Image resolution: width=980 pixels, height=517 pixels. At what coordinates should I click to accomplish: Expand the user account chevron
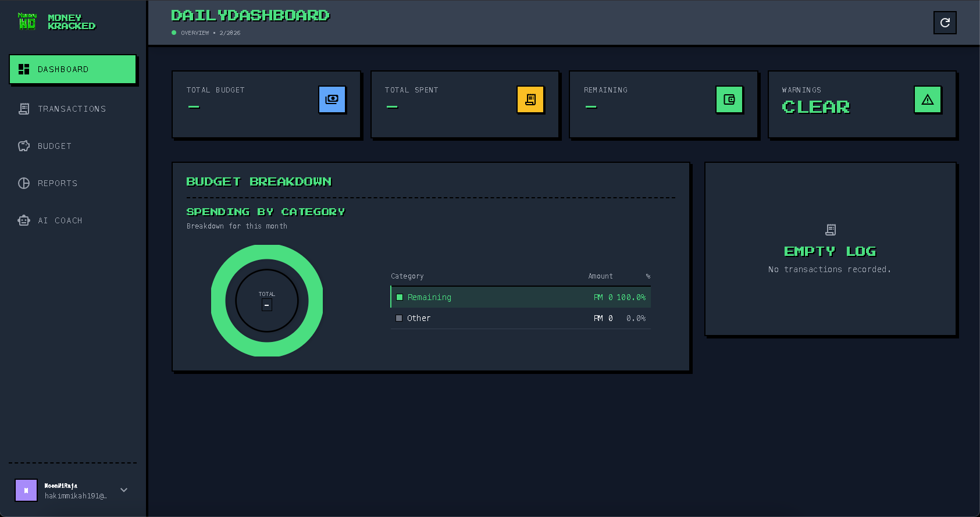(x=124, y=490)
